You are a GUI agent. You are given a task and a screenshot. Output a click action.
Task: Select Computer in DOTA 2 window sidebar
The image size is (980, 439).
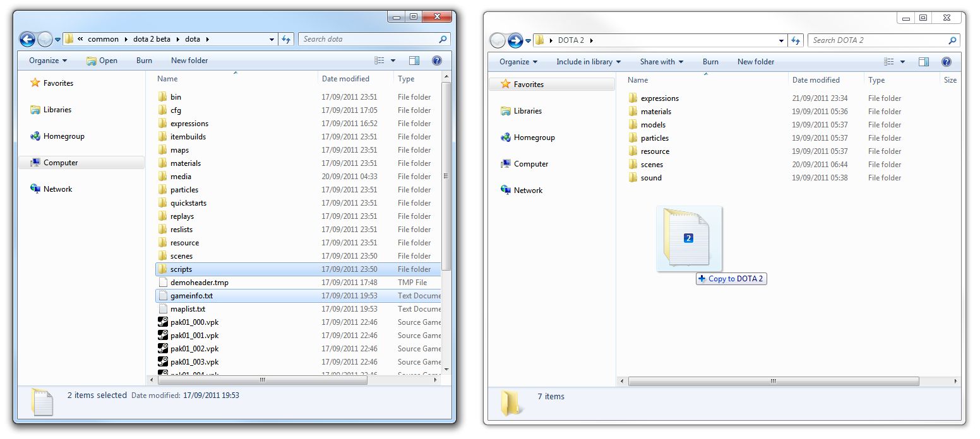531,164
